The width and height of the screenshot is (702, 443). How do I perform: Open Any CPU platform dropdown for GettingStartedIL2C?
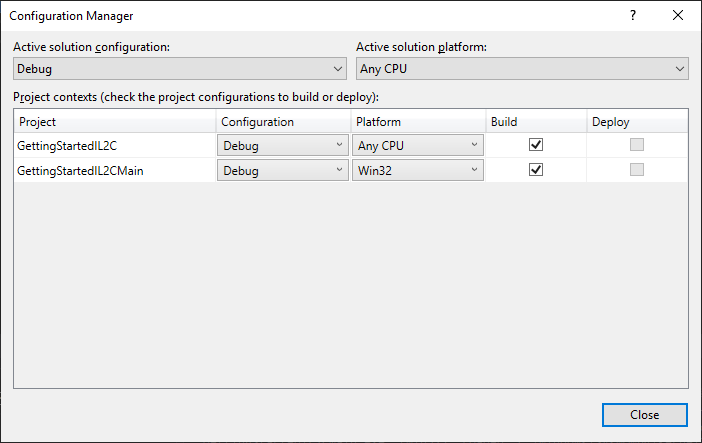417,145
